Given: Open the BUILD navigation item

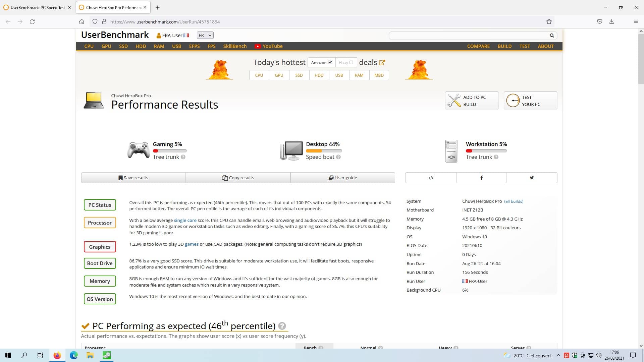Looking at the screenshot, I should pos(504,46).
